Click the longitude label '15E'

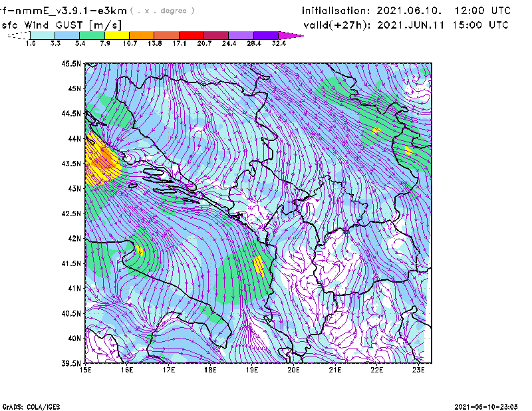click(x=85, y=370)
